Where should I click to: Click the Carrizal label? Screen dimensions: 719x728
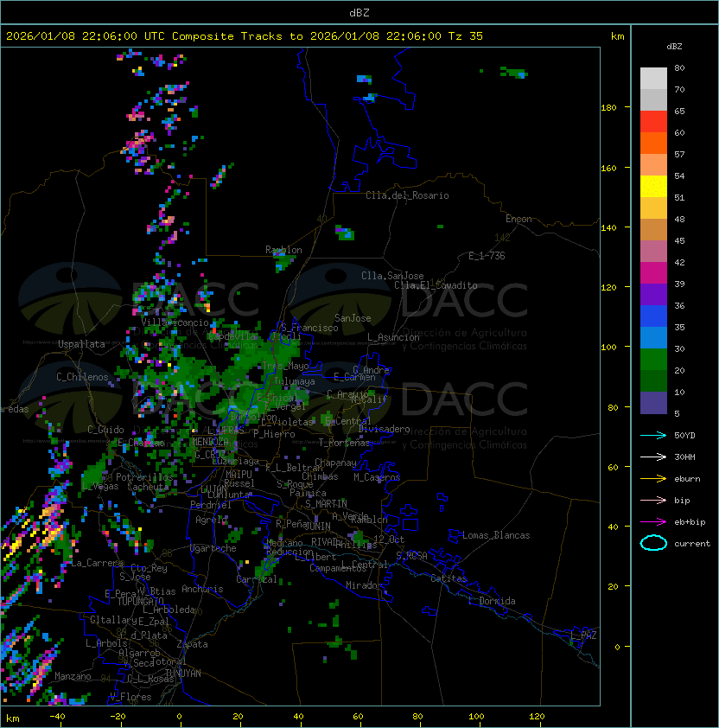tap(257, 579)
